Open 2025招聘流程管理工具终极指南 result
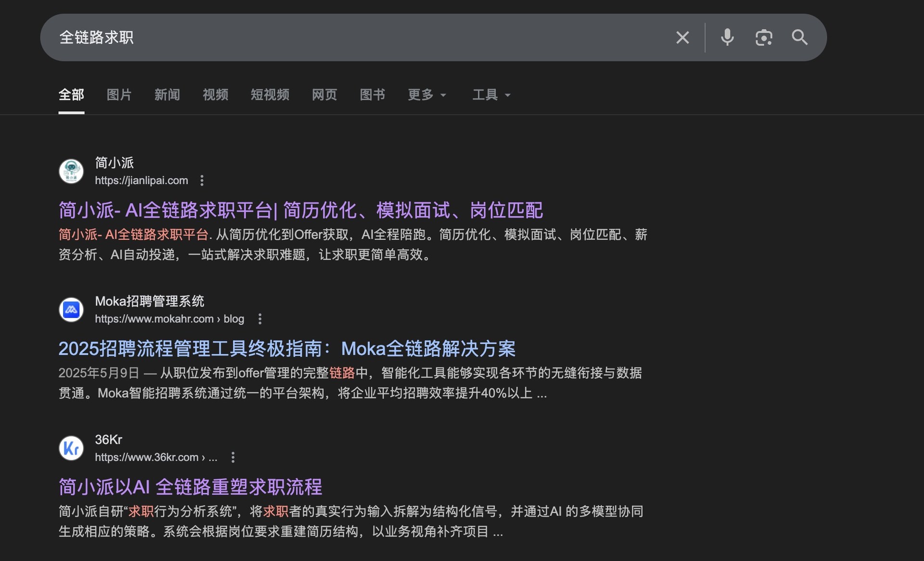This screenshot has width=924, height=561. coord(287,349)
